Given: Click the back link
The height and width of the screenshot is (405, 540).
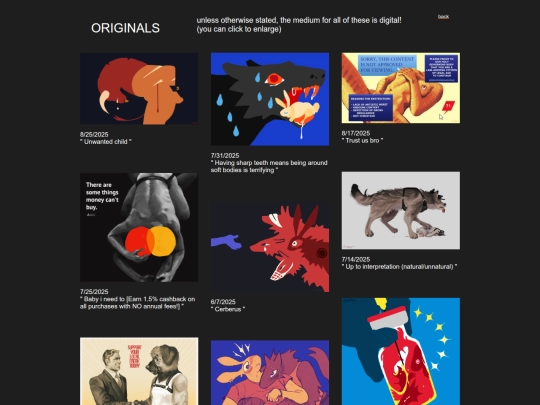Looking at the screenshot, I should tap(443, 17).
